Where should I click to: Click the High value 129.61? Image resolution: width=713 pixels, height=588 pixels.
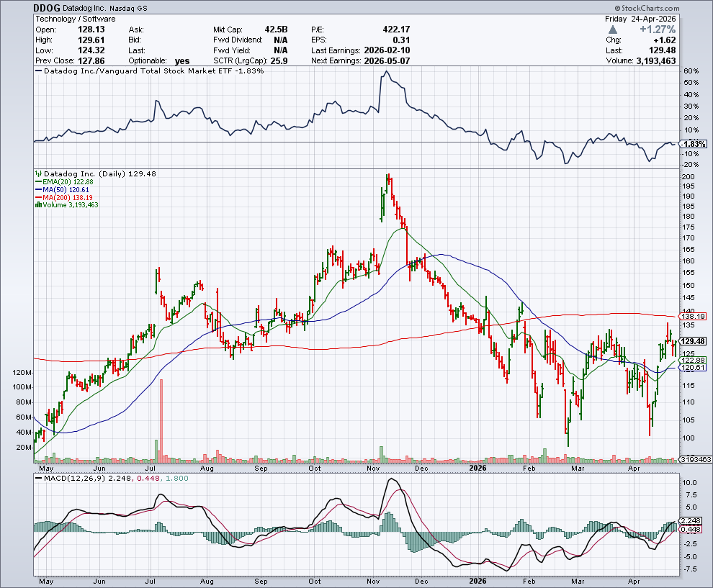[x=91, y=40]
